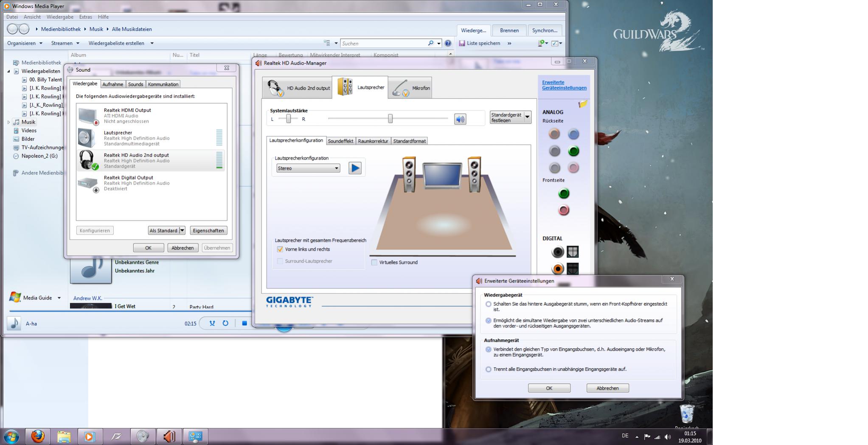
Task: Open the Als Standard dropdown arrow
Action: (x=182, y=230)
